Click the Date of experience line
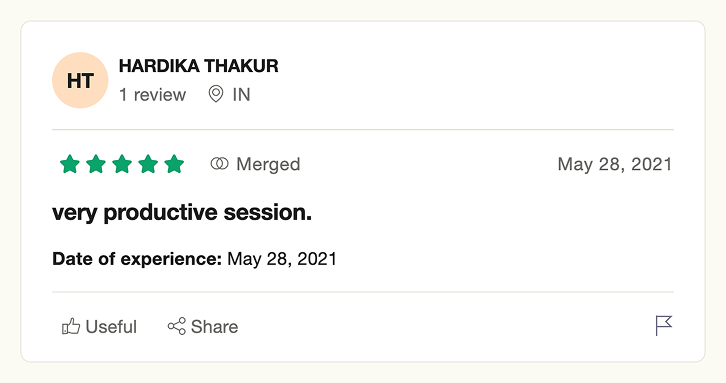Viewport: 726px width, 383px height. pos(194,258)
